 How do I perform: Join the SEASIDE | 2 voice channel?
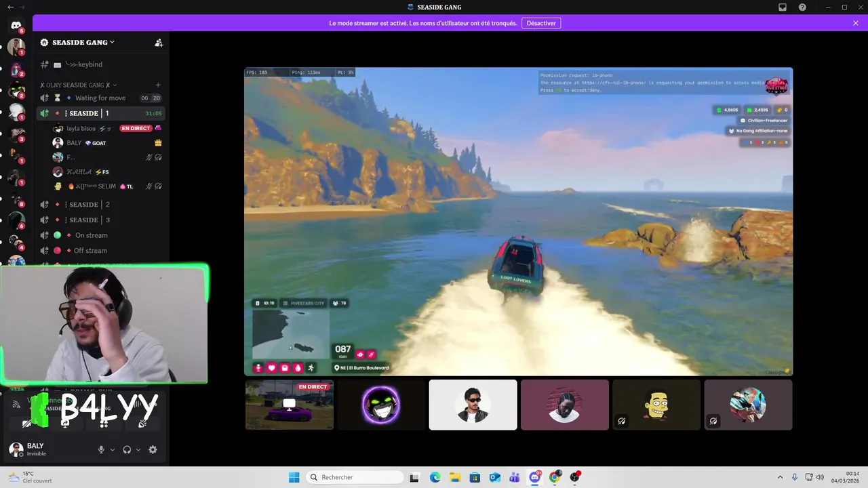100,205
